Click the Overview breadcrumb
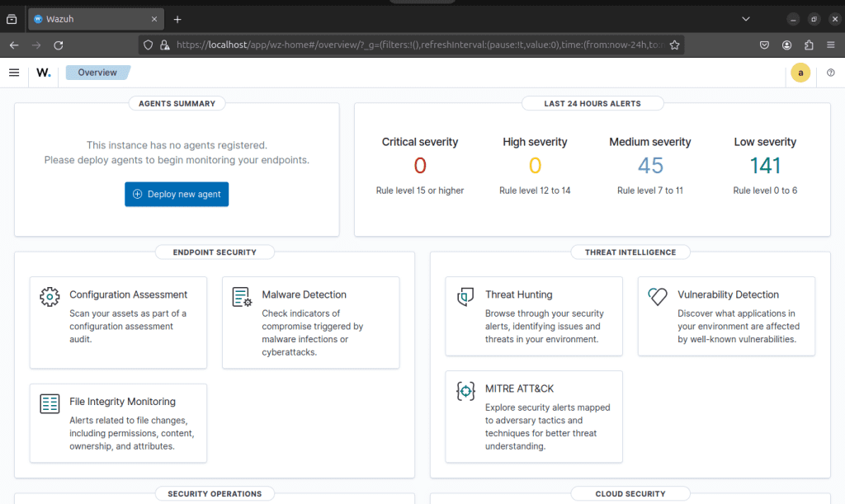 click(97, 73)
